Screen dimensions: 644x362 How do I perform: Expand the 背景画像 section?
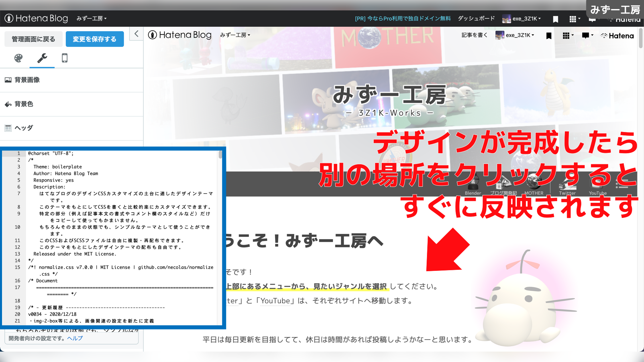click(71, 80)
